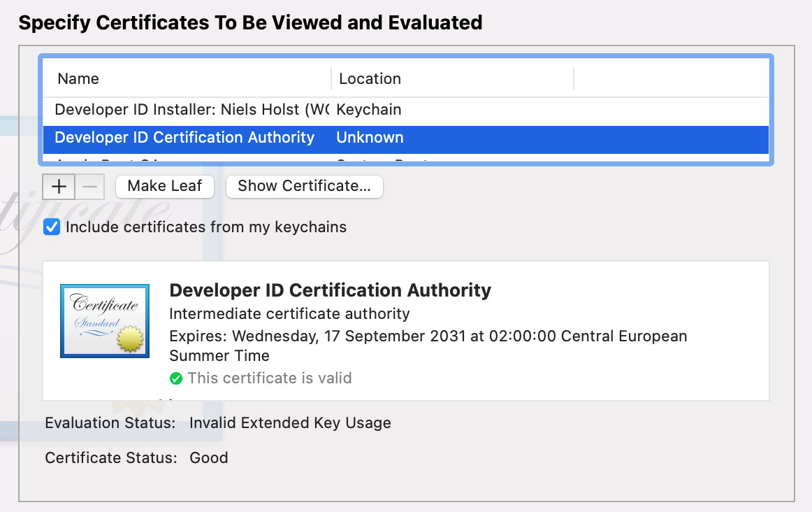812x512 pixels.
Task: Click the green valid checkmark icon
Action: (x=176, y=378)
